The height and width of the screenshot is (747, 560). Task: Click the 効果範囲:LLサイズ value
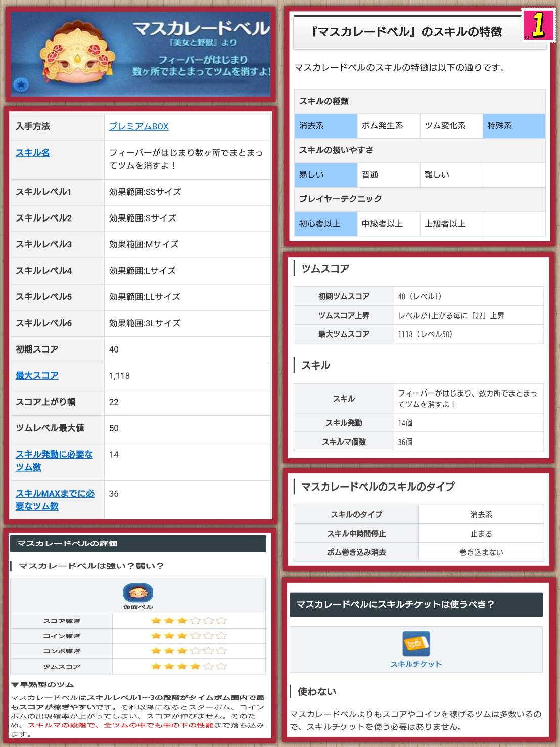[145, 297]
